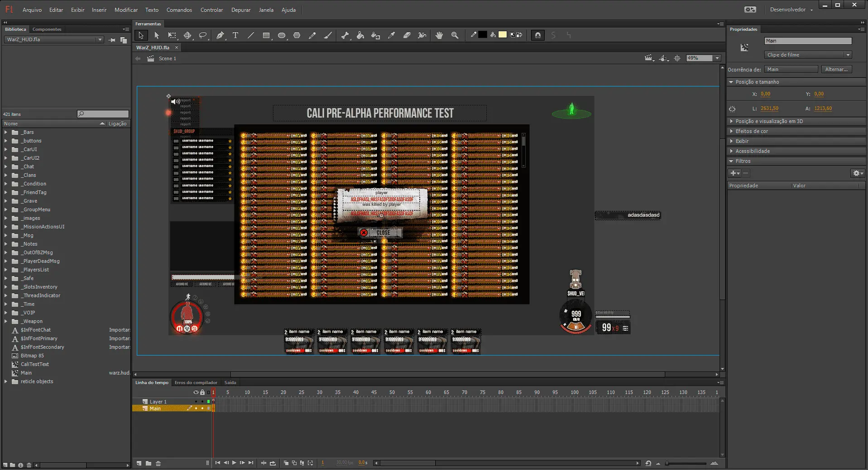Open the Modificar menu

(x=126, y=10)
